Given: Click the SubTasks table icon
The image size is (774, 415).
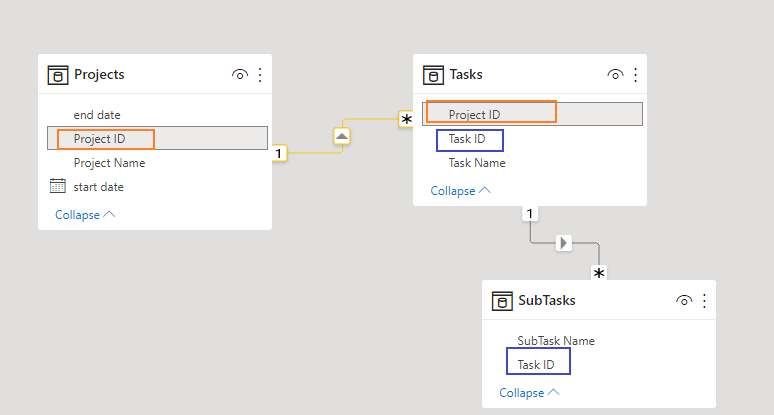Looking at the screenshot, I should pos(502,301).
